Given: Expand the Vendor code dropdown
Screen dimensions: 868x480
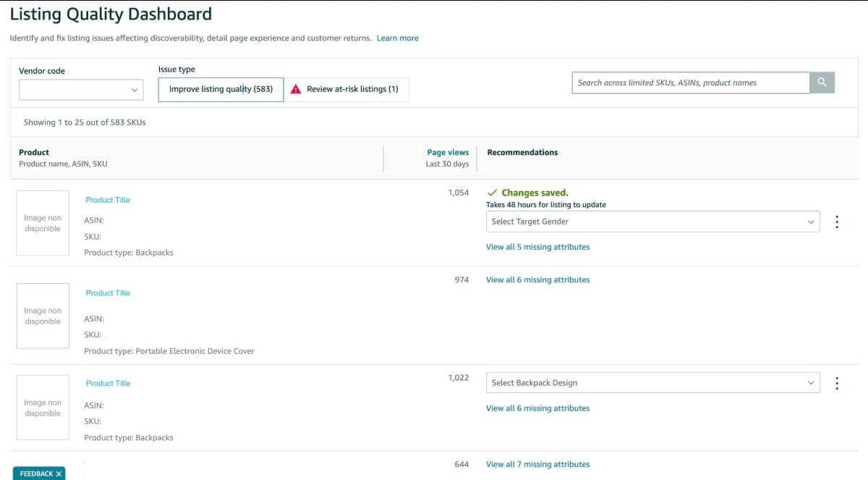Looking at the screenshot, I should [81, 90].
